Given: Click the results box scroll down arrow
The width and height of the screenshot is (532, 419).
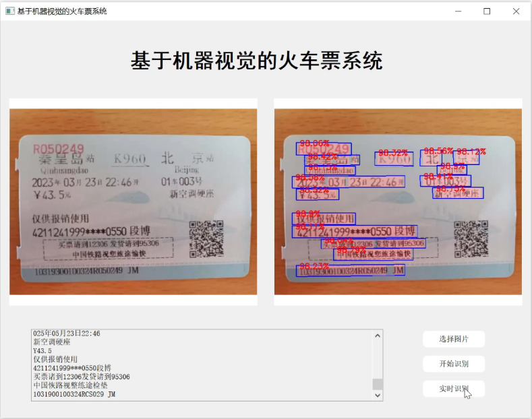Looking at the screenshot, I should pyautogui.click(x=378, y=395).
